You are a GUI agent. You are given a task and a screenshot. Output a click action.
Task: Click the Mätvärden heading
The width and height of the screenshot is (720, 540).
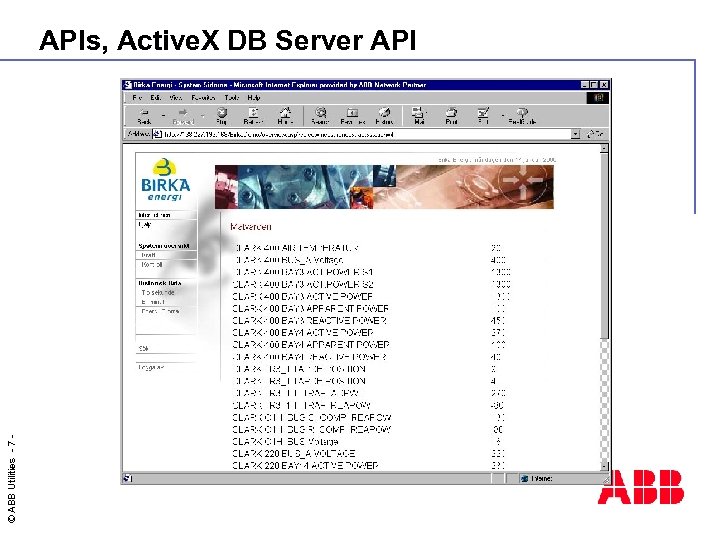coord(251,227)
